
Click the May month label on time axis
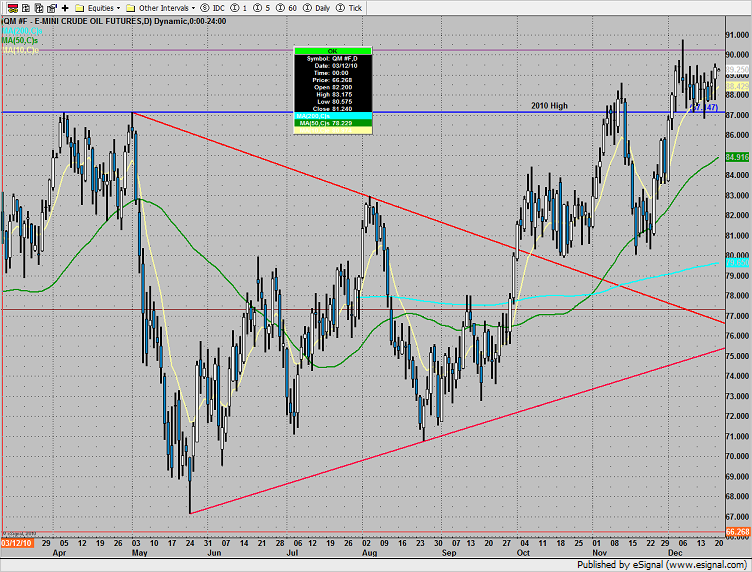tap(140, 553)
